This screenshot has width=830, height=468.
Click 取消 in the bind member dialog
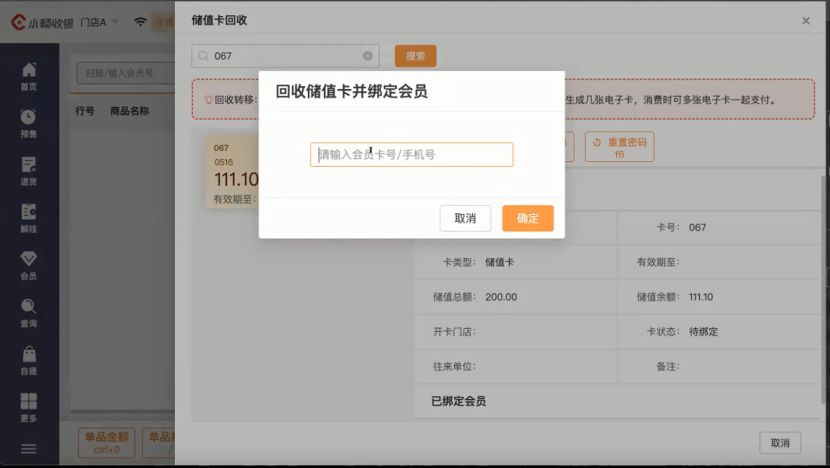click(465, 218)
